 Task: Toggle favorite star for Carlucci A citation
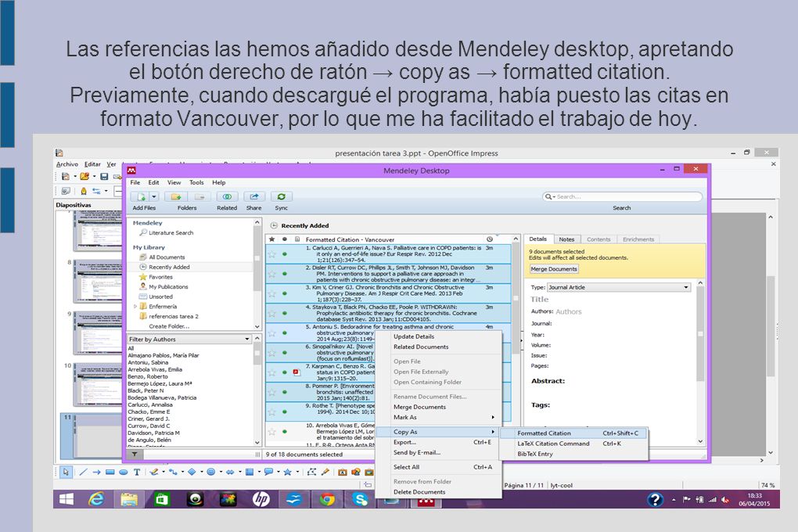[271, 253]
